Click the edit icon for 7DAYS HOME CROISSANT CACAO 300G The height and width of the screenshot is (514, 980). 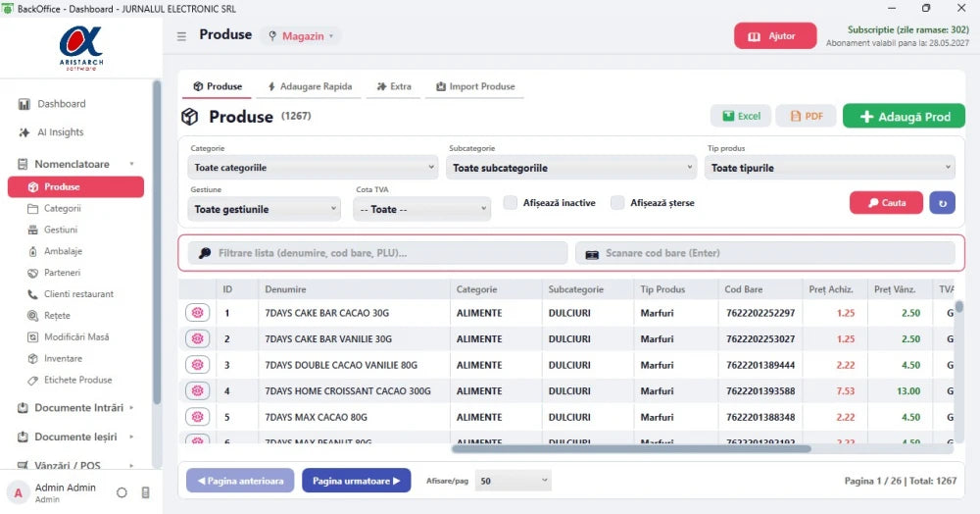[x=198, y=390]
